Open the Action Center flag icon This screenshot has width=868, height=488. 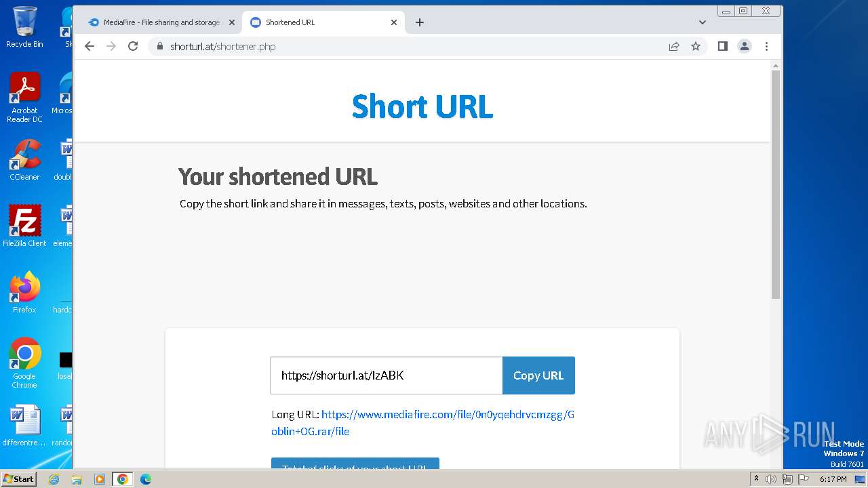[802, 479]
